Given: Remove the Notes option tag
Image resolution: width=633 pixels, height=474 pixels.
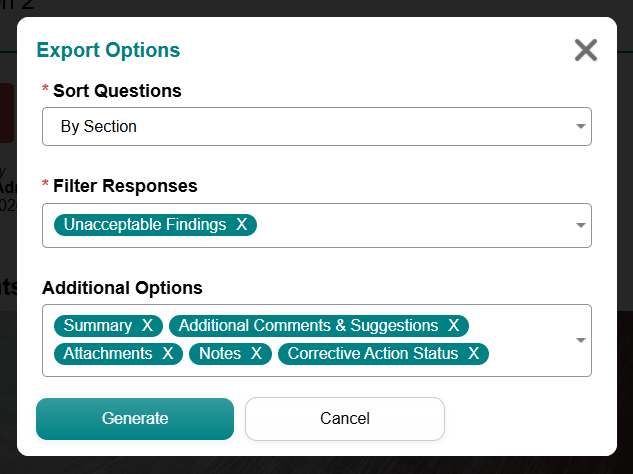Looking at the screenshot, I should click(x=256, y=354).
